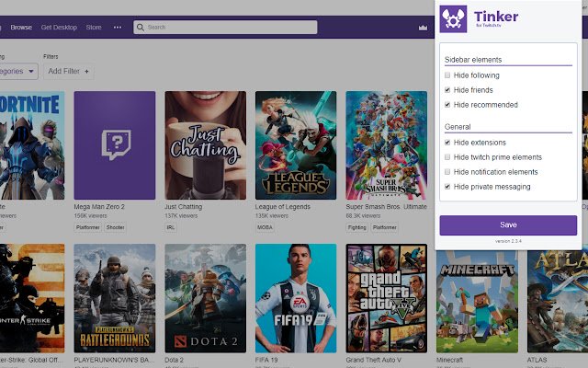Open the Just Chatting thumbnail

[x=206, y=145]
